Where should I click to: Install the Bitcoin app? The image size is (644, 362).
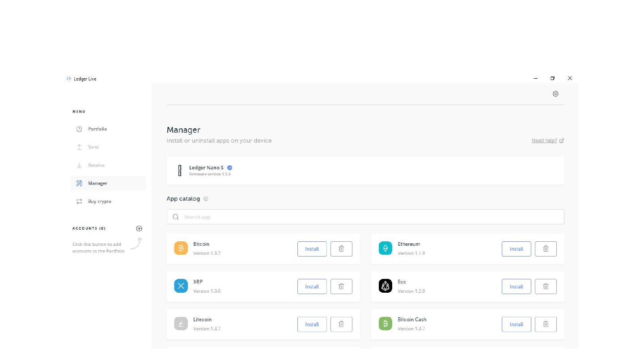point(312,249)
